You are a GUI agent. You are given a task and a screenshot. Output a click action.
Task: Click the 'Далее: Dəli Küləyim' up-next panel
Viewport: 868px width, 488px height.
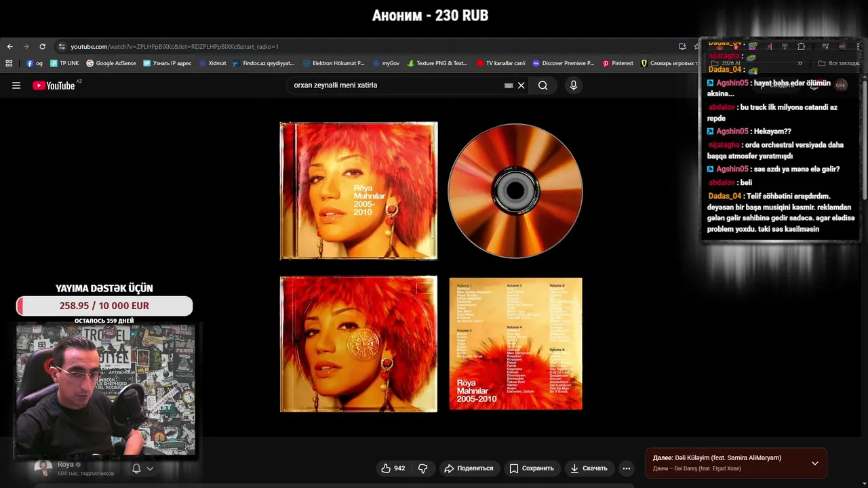[736, 464]
